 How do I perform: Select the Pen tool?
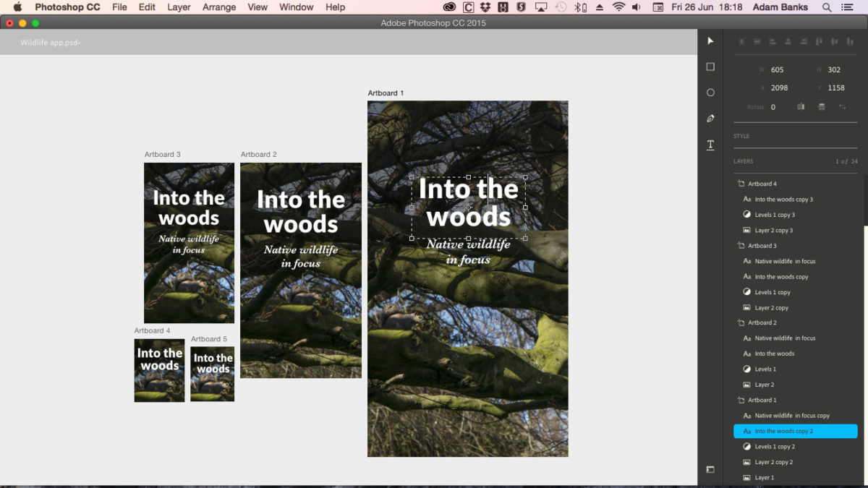710,118
